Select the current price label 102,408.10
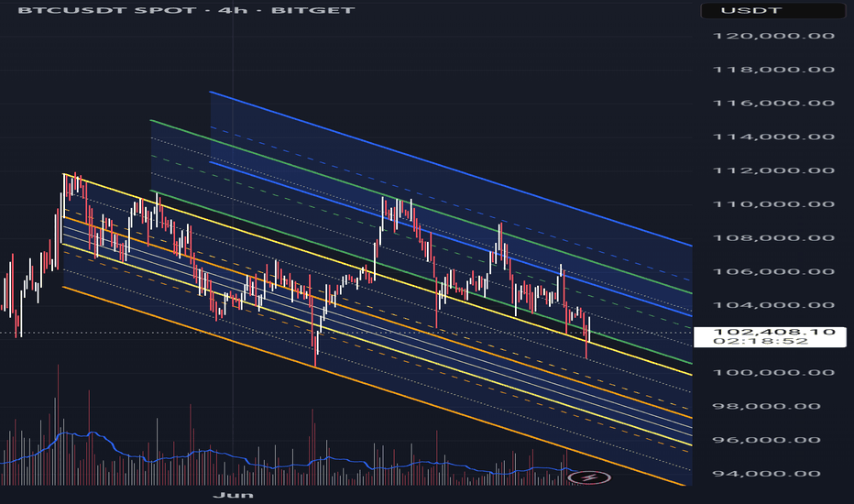Screen dimensions: 854x504 coord(774,332)
